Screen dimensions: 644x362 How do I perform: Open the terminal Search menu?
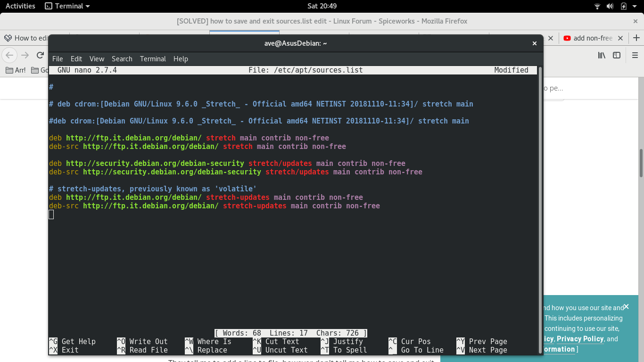click(x=122, y=59)
